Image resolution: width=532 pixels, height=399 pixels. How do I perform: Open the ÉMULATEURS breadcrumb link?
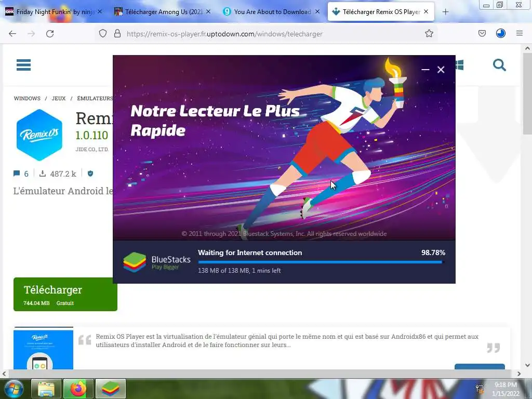(95, 98)
